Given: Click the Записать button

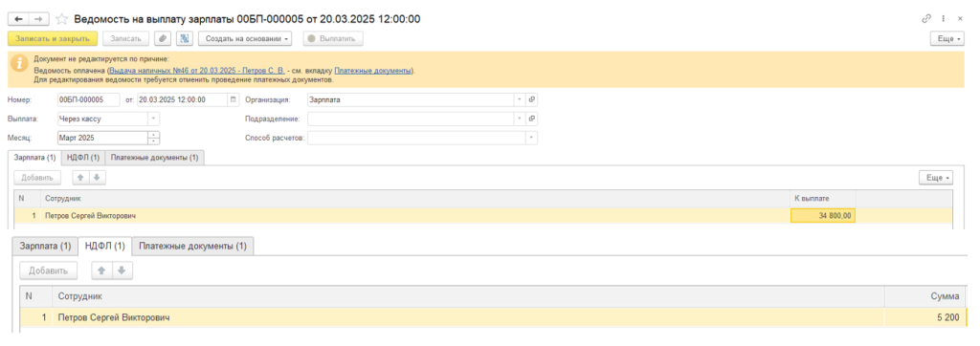Looking at the screenshot, I should coord(125,39).
